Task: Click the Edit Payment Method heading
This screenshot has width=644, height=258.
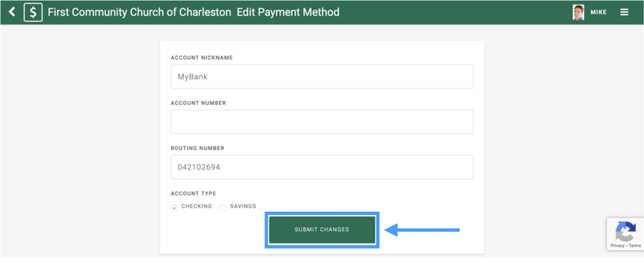Action: point(288,12)
